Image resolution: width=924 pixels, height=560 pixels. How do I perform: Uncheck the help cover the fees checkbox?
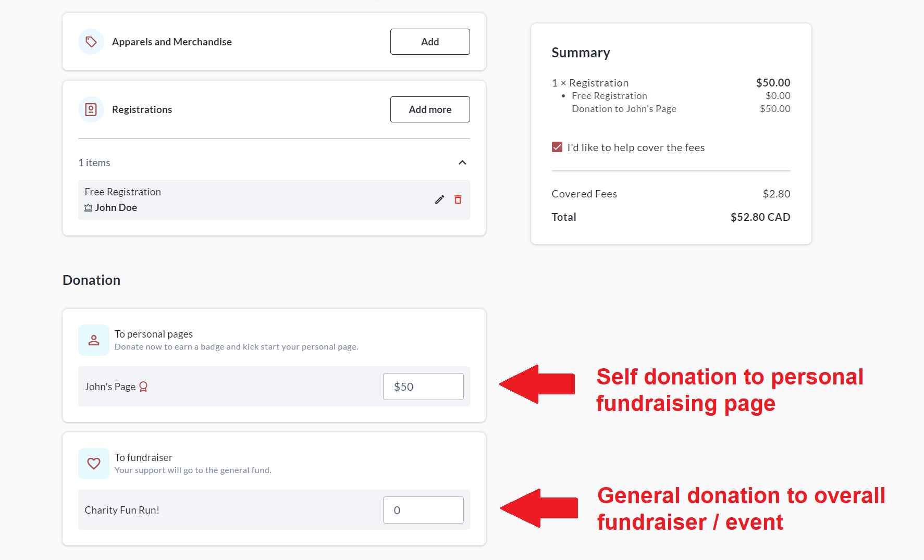[557, 147]
